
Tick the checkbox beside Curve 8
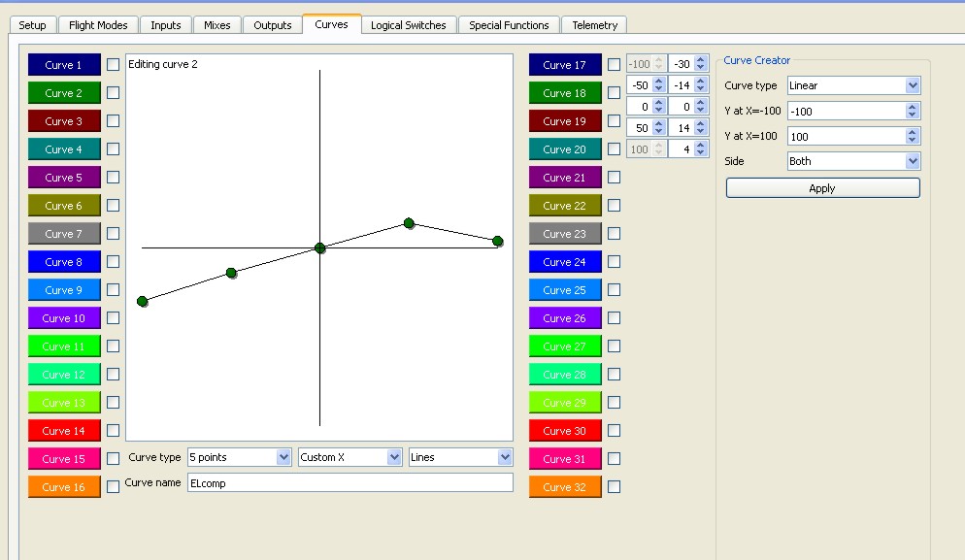[114, 262]
